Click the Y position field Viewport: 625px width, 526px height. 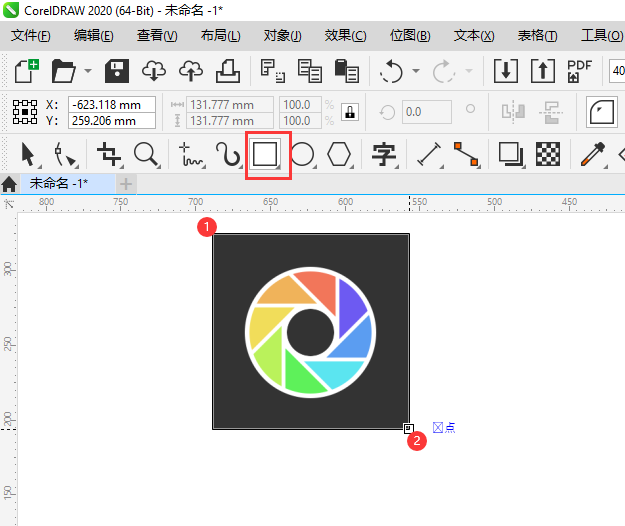pos(112,120)
